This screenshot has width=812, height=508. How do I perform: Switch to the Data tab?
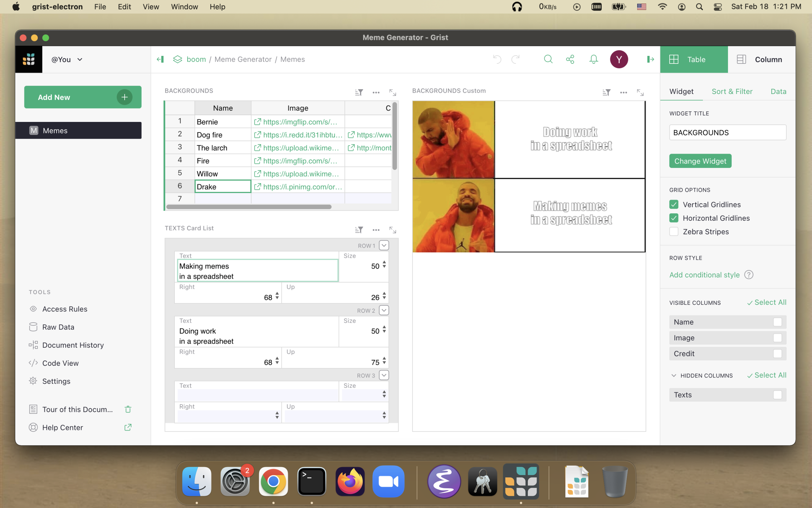point(778,91)
